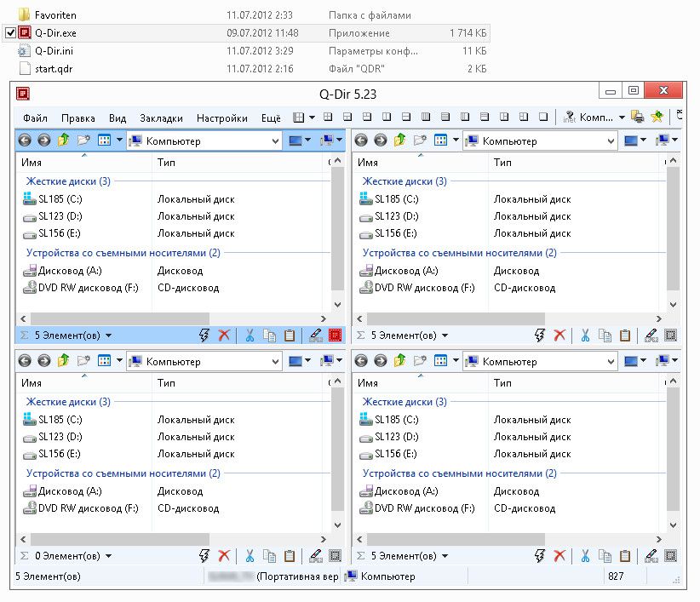The width and height of the screenshot is (700, 602).
Task: Click the new folder icon in the bottom-right pane
Action: click(420, 361)
